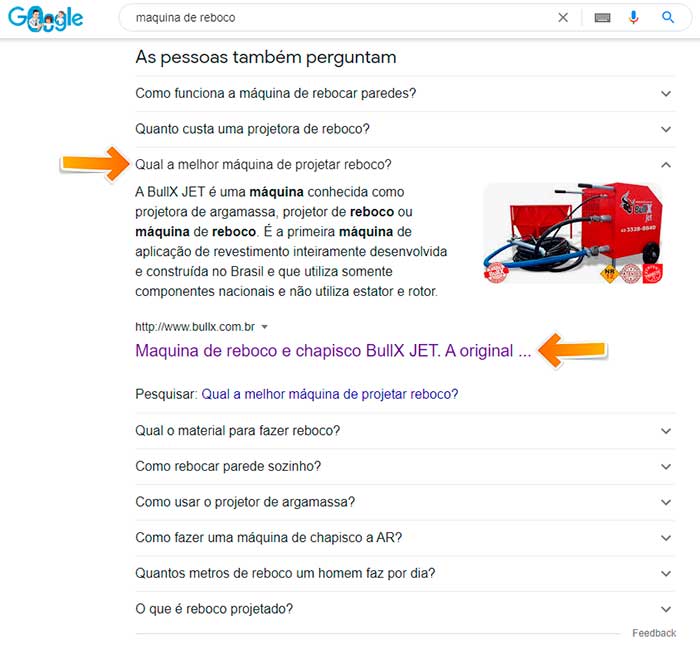Expand "Como funciona a máquina de rebocar paredes?"
This screenshot has width=700, height=659.
[x=405, y=93]
